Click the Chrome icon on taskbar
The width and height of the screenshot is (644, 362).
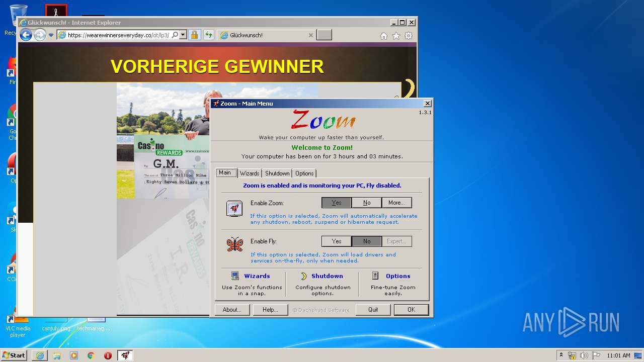91,355
